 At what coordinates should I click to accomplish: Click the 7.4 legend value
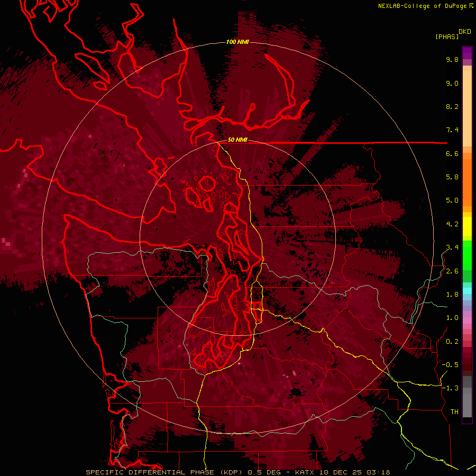click(452, 130)
